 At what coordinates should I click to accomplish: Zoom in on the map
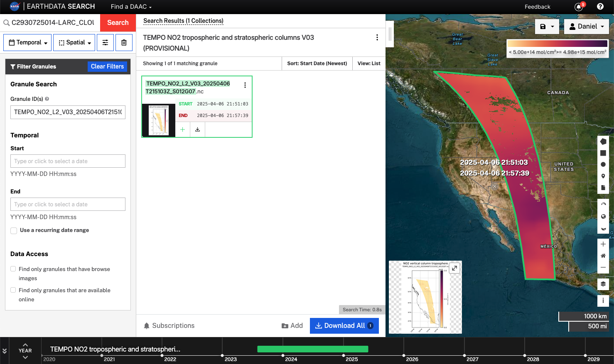point(603,244)
